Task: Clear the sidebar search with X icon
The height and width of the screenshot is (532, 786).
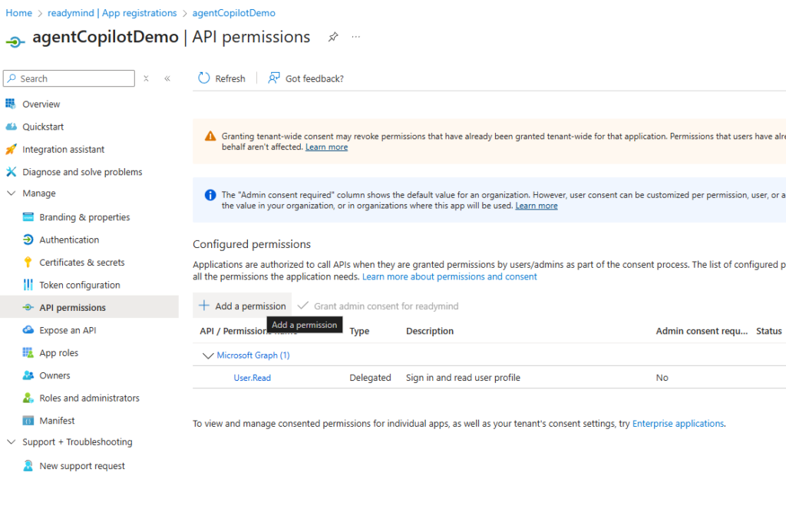Action: pyautogui.click(x=146, y=78)
